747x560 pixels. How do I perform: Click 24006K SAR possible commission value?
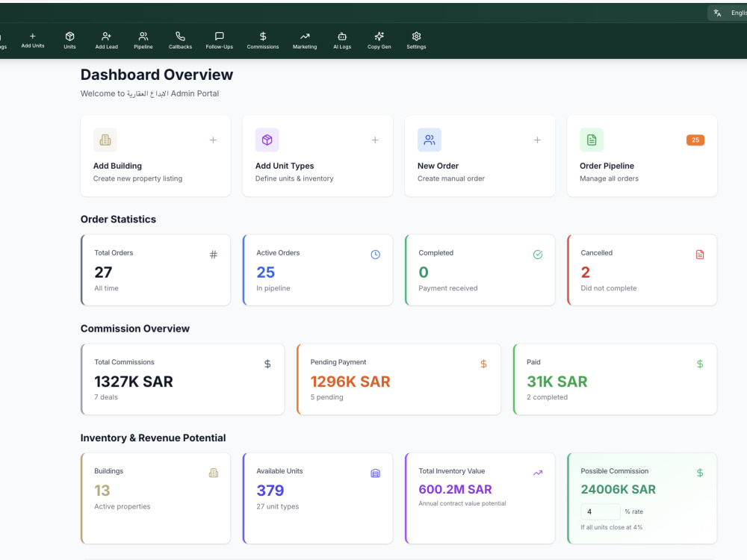(x=618, y=490)
